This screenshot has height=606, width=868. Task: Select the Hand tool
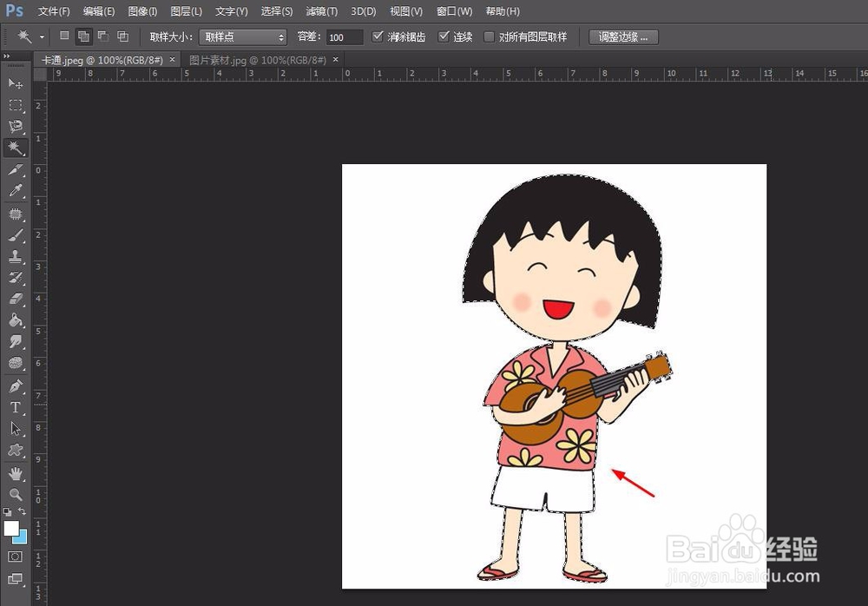pyautogui.click(x=16, y=474)
